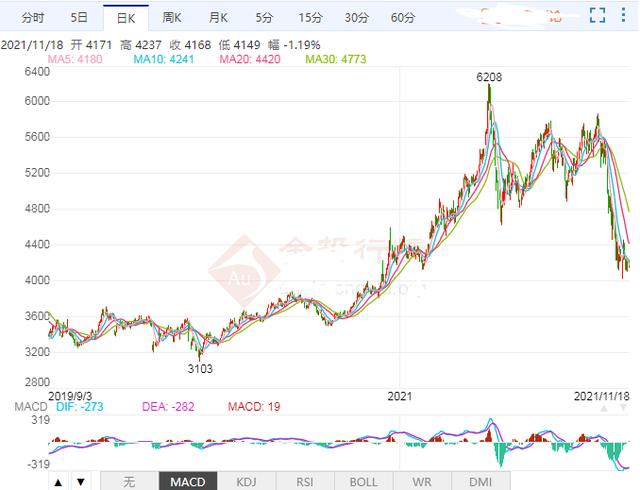Show the RSI indicator
The height and width of the screenshot is (490, 640).
pos(303,481)
